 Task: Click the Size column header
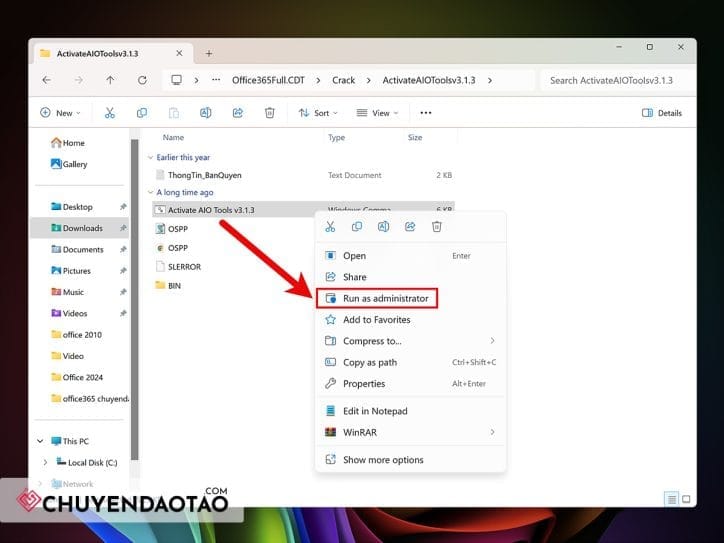(415, 137)
